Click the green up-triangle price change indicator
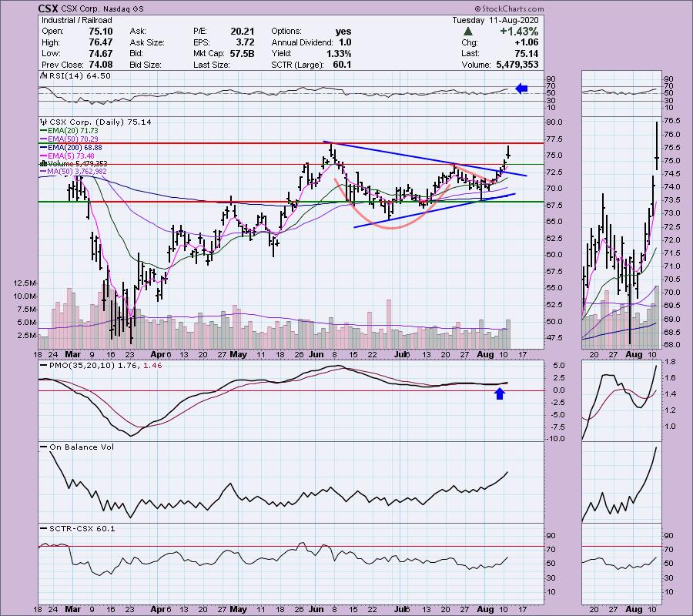693x616 pixels. (x=468, y=32)
